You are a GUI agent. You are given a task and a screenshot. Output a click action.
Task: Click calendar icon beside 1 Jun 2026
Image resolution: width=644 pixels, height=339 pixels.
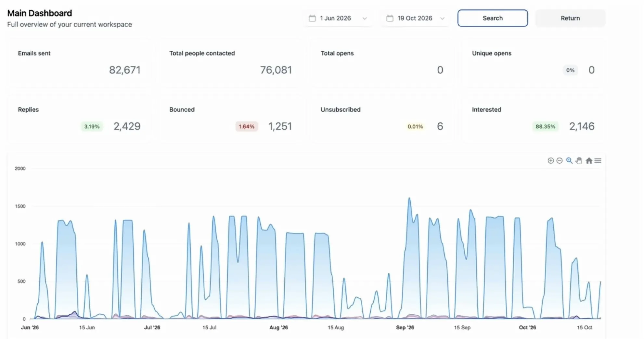(x=312, y=18)
